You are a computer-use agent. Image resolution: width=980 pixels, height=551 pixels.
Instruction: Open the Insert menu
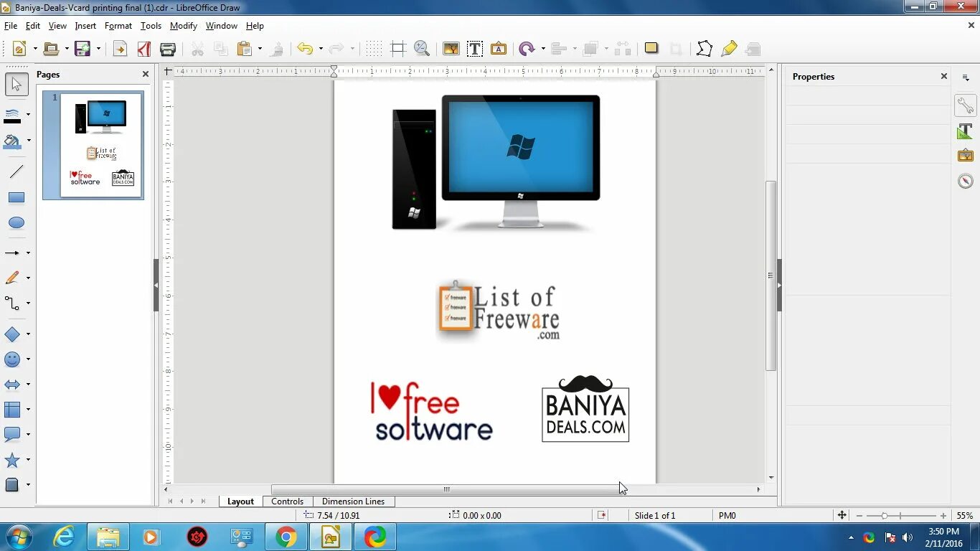pyautogui.click(x=85, y=26)
